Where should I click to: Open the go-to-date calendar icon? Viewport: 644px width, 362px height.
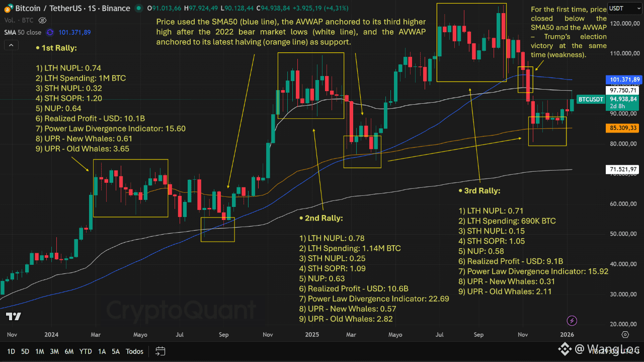160,351
